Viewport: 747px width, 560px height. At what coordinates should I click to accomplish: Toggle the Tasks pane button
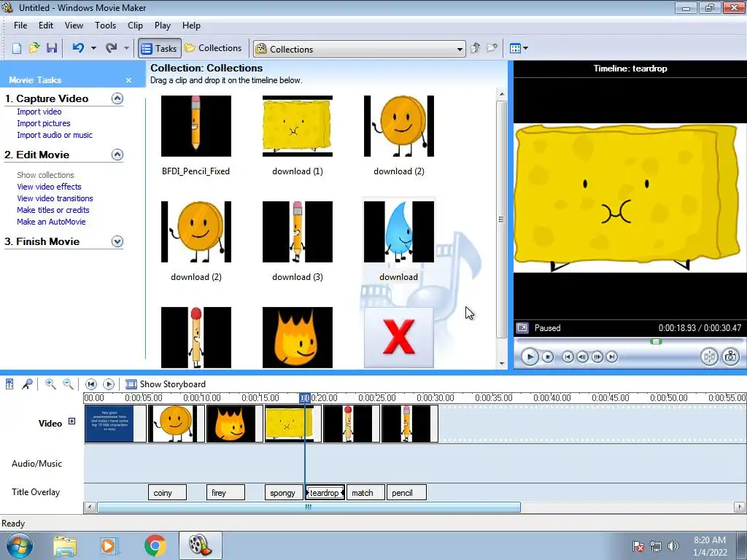point(160,48)
